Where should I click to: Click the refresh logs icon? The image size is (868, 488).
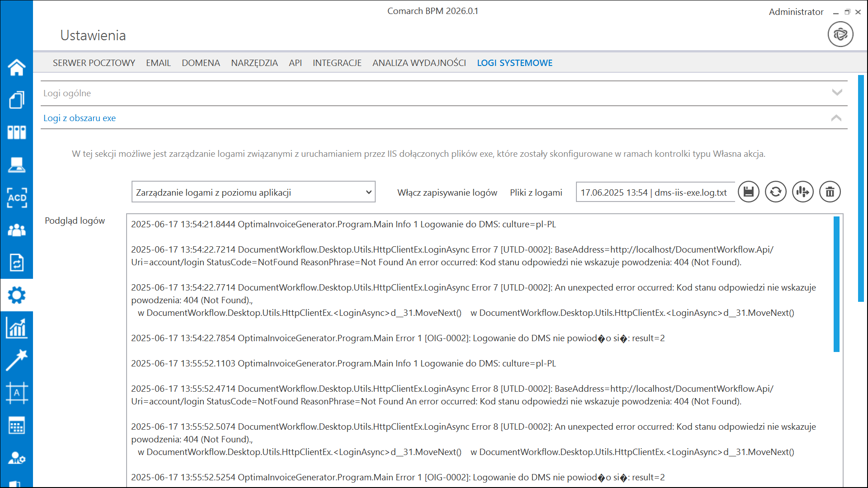pos(776,192)
